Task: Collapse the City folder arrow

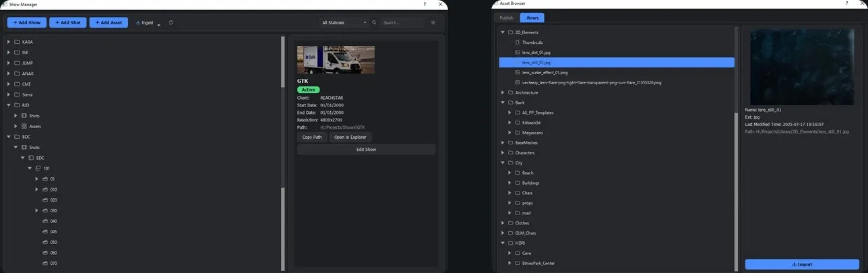Action: 502,162
